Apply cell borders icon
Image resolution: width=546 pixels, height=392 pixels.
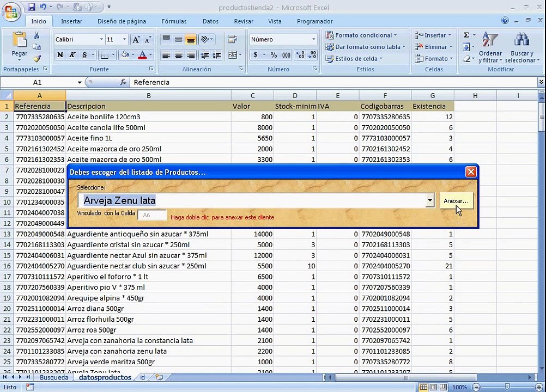tap(105, 54)
